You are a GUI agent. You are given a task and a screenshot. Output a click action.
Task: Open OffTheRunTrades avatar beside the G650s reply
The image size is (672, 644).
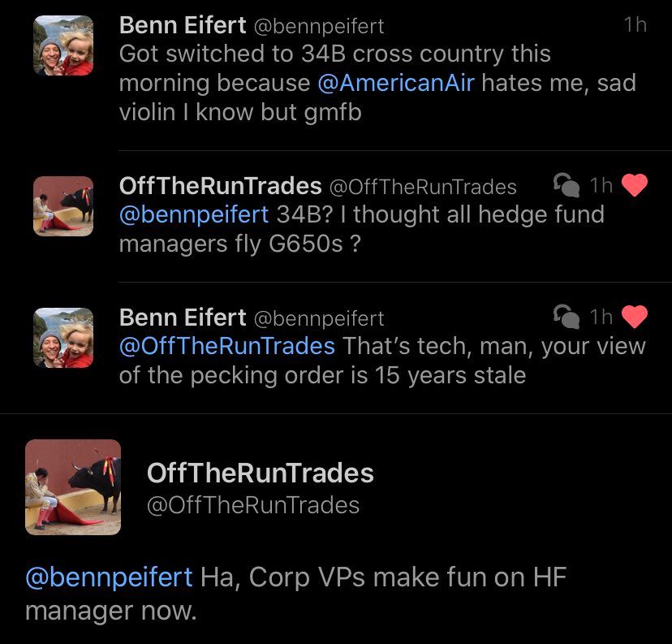[x=63, y=206]
